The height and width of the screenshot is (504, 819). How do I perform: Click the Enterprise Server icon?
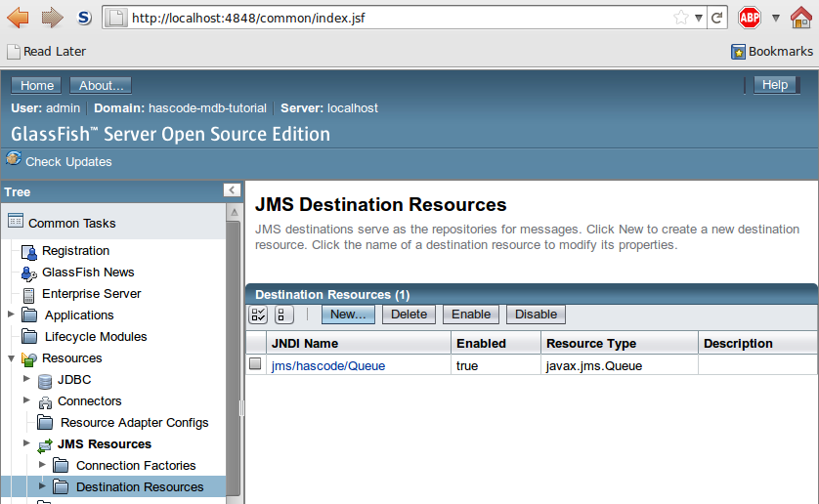[x=28, y=295]
